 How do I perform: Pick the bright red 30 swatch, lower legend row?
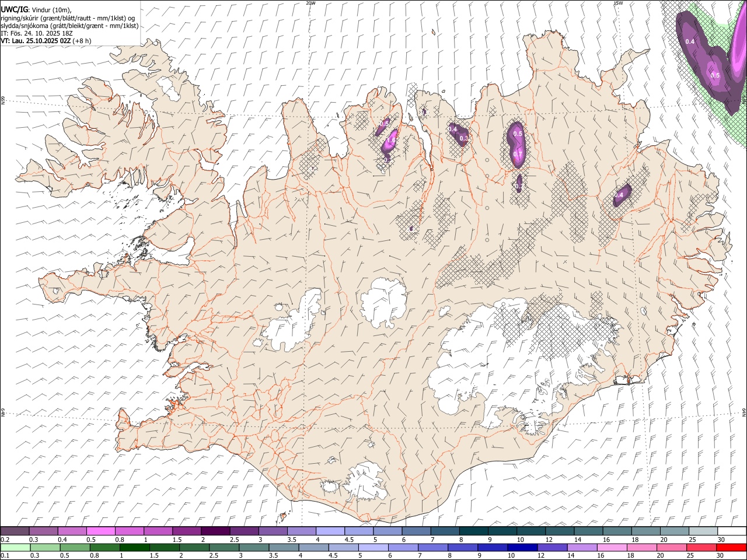point(731,547)
